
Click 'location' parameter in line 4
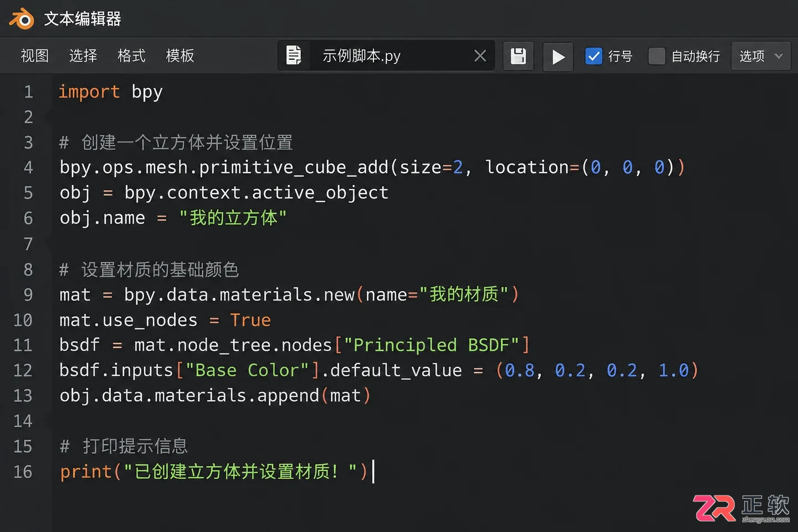pos(527,167)
